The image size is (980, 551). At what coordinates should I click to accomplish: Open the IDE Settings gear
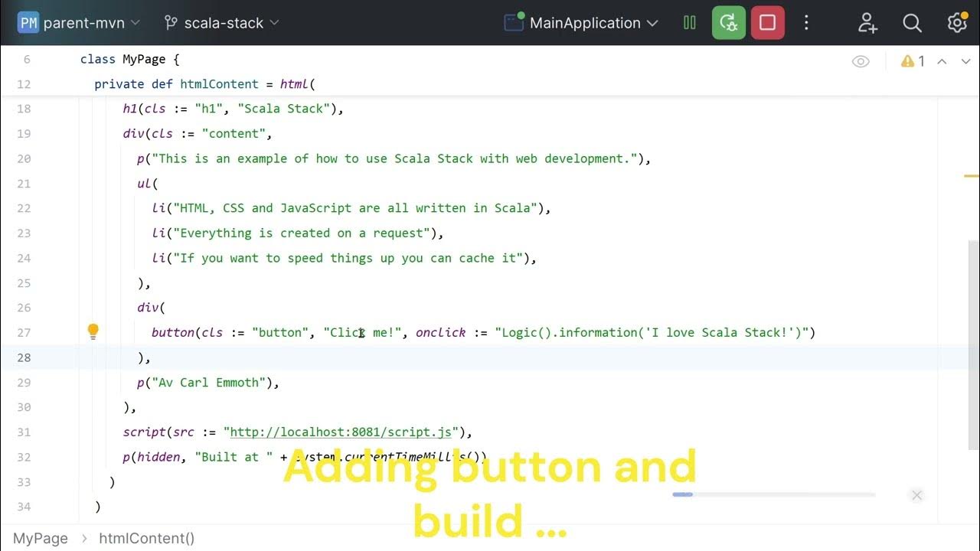coord(956,22)
